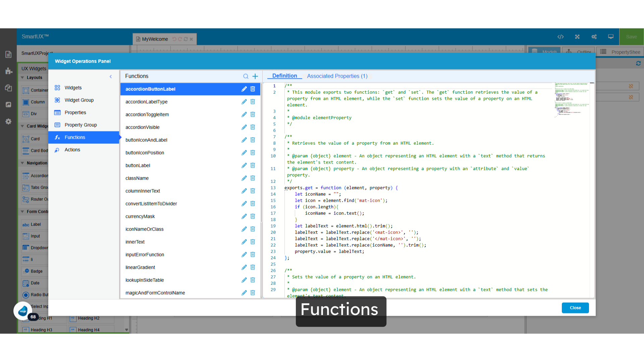This screenshot has width=644, height=362.
Task: Undo changes on the MyWelcome tab toolbar
Action: [174, 39]
